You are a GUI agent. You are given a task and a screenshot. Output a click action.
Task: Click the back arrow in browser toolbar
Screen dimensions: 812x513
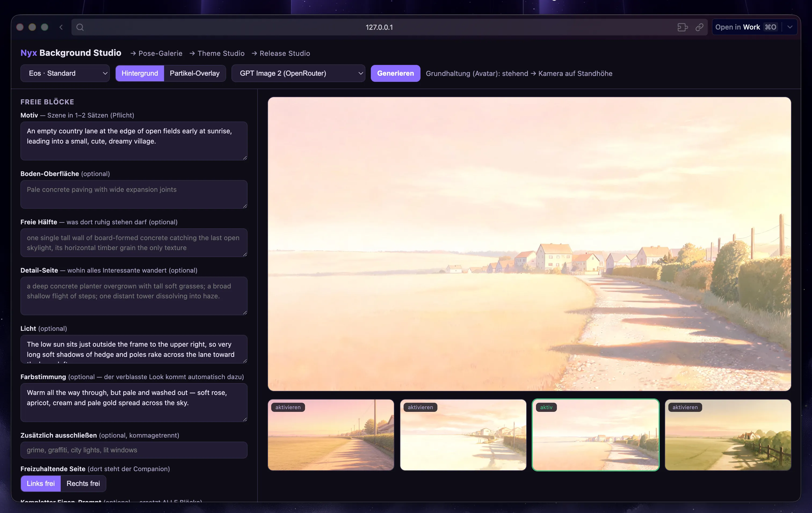[61, 27]
